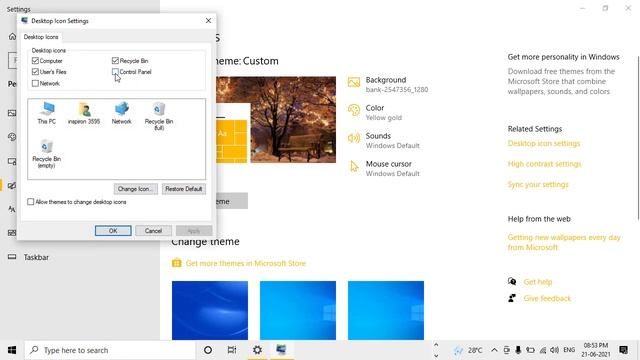The width and height of the screenshot is (640, 360).
Task: Click the Get help chat icon
Action: click(512, 281)
